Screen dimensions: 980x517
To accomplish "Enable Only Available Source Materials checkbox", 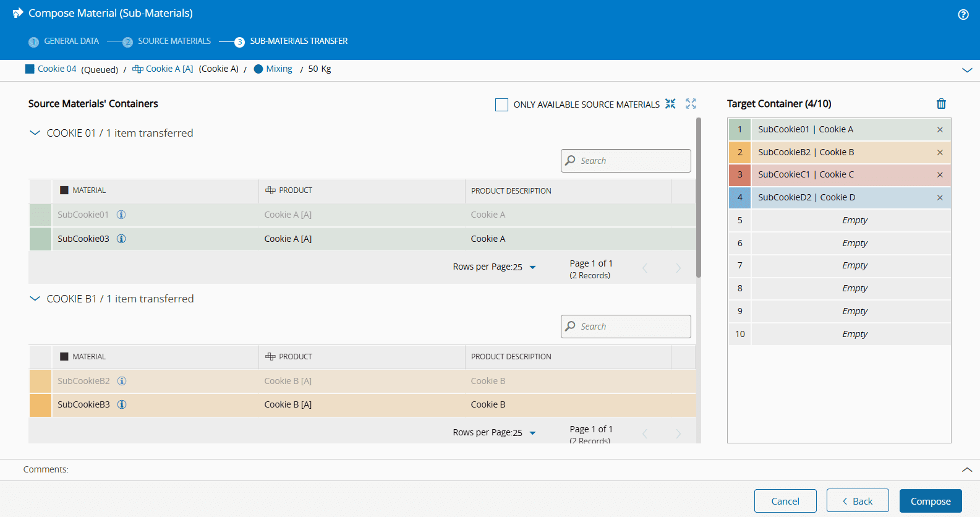I will [x=501, y=105].
